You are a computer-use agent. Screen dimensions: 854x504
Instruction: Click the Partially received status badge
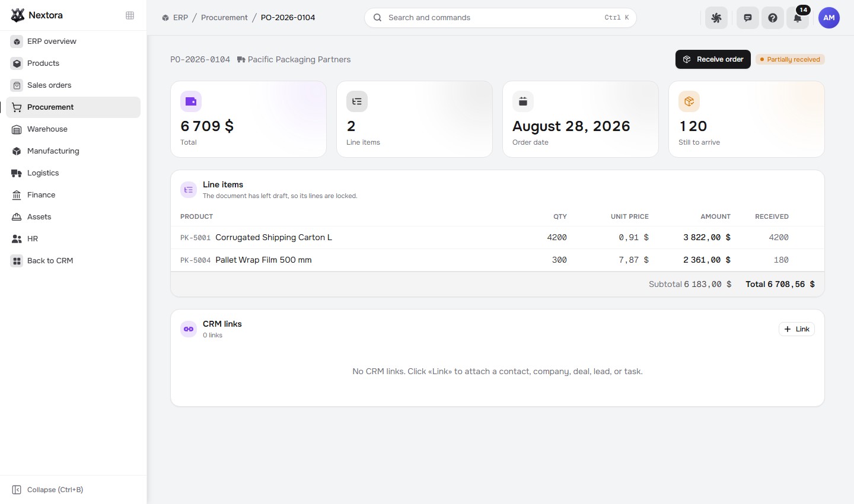pyautogui.click(x=790, y=59)
